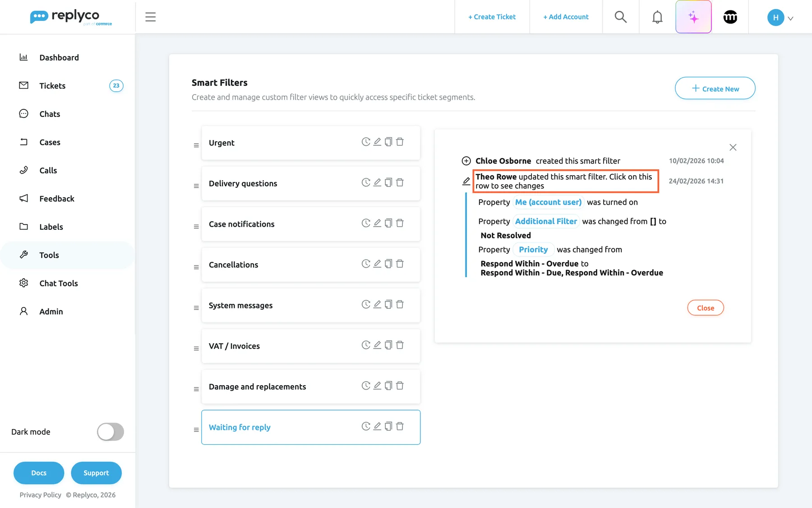
Task: Click the Priority property tag
Action: (533, 249)
